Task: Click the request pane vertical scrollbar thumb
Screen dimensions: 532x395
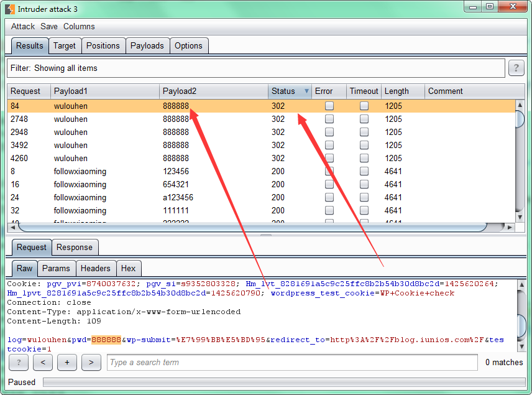Action: (x=521, y=327)
